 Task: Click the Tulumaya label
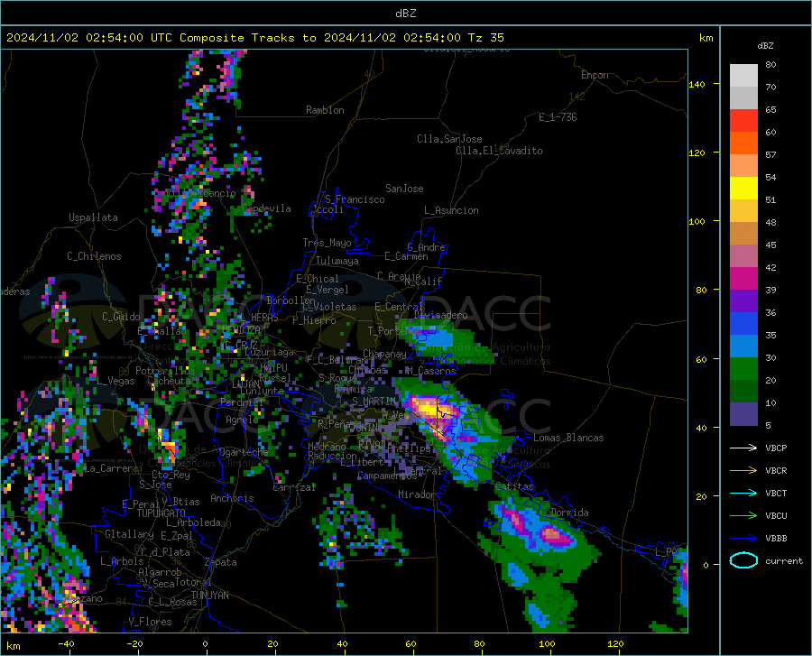pos(337,261)
